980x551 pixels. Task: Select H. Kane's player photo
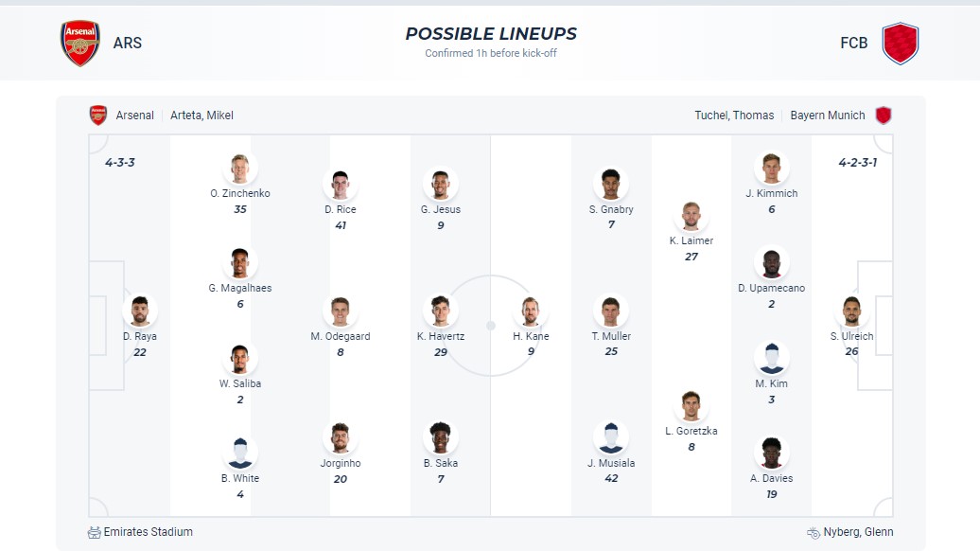click(x=531, y=311)
